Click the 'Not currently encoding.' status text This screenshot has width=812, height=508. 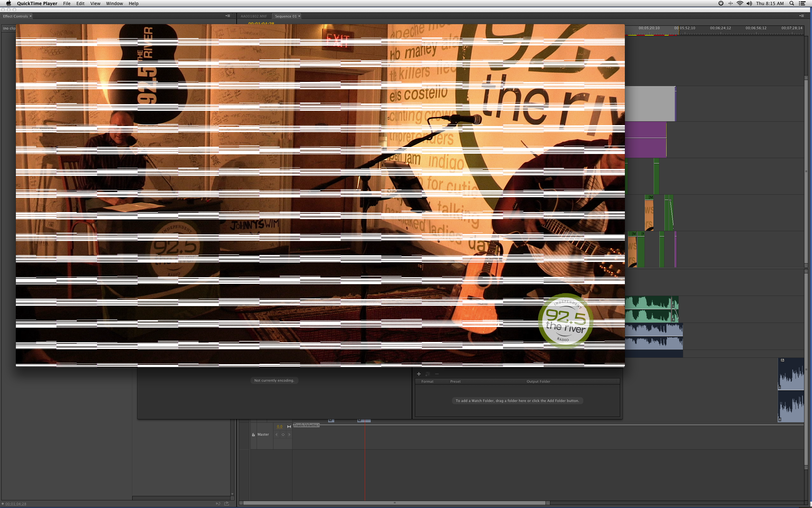(x=274, y=380)
